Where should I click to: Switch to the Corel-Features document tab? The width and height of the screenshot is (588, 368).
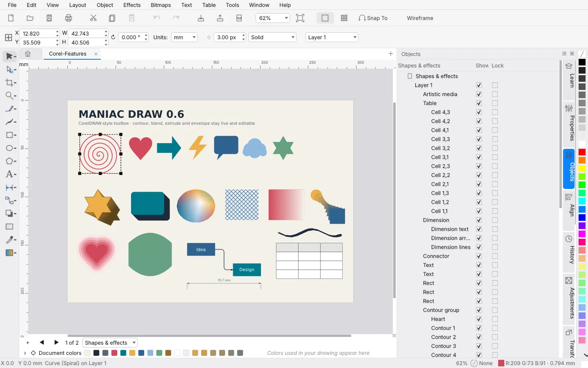tap(68, 54)
